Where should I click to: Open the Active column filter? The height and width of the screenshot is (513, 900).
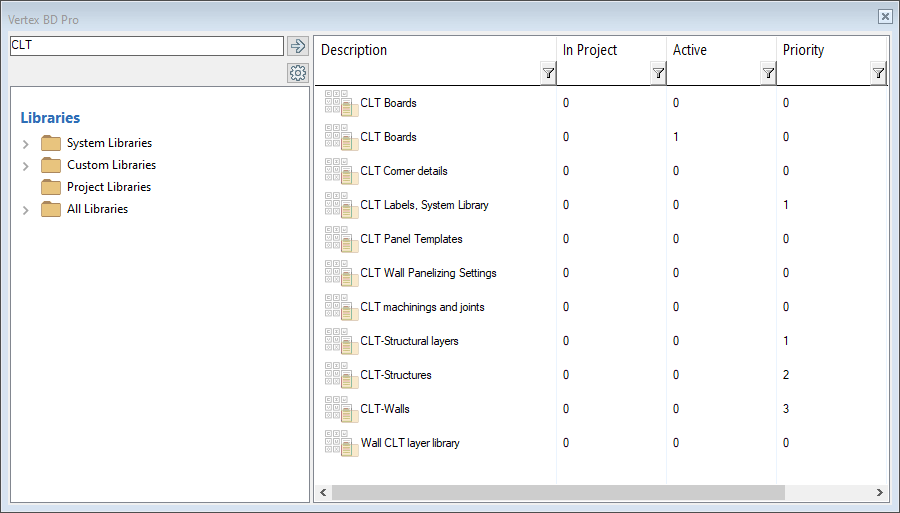click(x=768, y=73)
